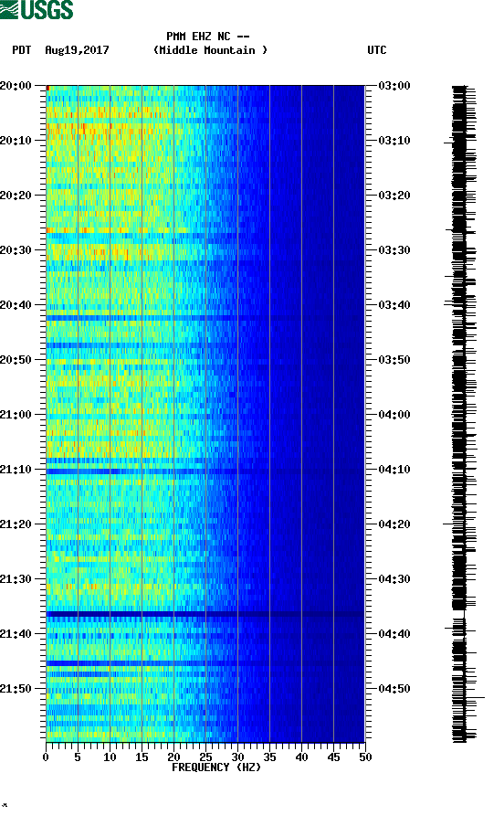Select the station title PMM EHZ NC --
The height and width of the screenshot is (815, 504).
coord(208,37)
